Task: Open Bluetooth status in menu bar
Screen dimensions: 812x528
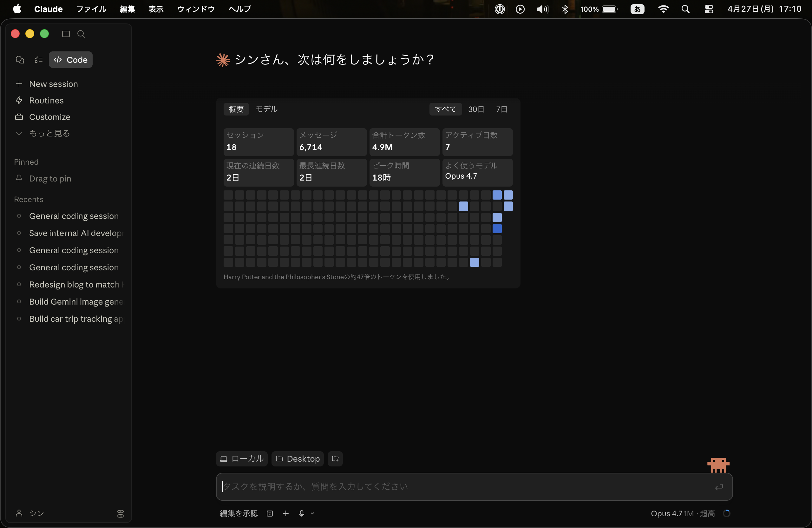Action: [x=565, y=9]
